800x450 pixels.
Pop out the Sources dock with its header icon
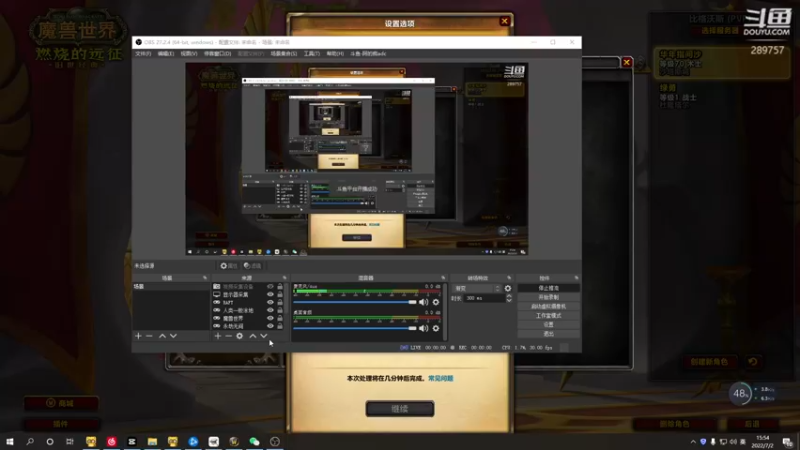[x=285, y=278]
